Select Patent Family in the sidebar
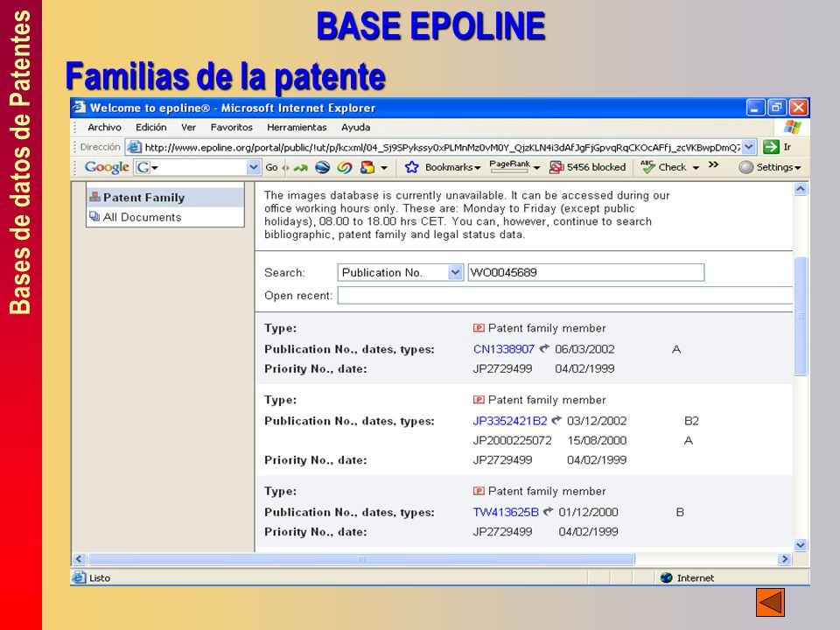Image resolution: width=840 pixels, height=630 pixels. (165, 197)
